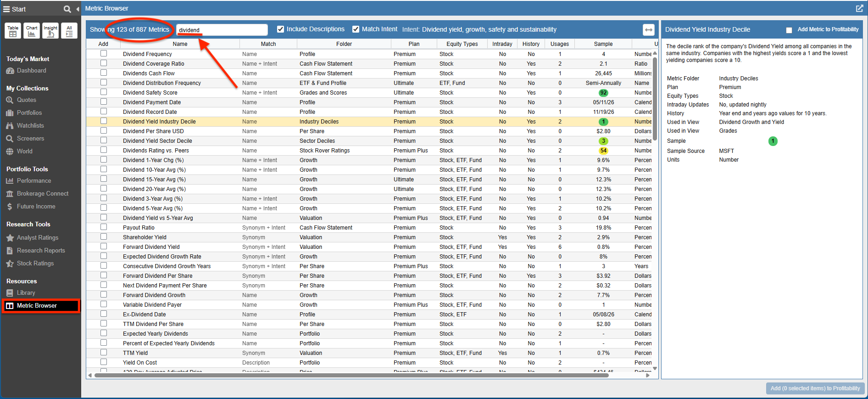
Task: Click the search magnifier beside Start
Action: [x=67, y=9]
